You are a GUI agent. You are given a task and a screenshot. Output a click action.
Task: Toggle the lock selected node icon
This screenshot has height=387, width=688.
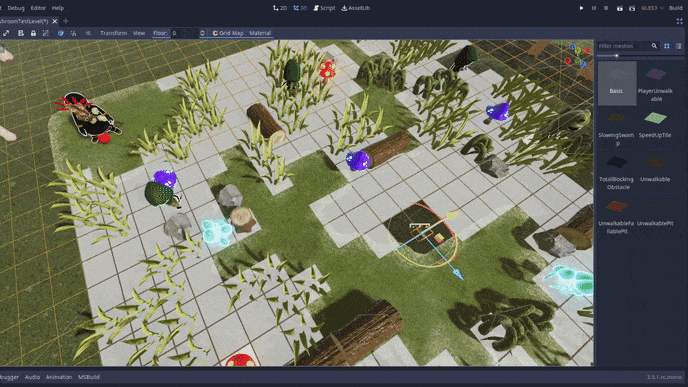point(33,33)
